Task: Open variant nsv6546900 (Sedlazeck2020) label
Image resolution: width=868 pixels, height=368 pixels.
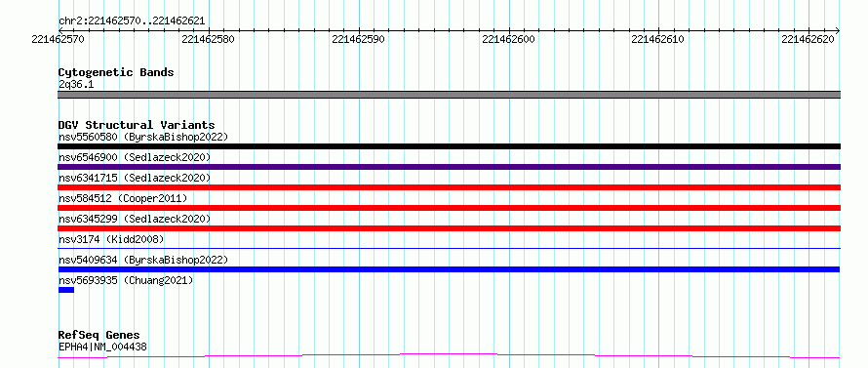Action: tap(135, 157)
